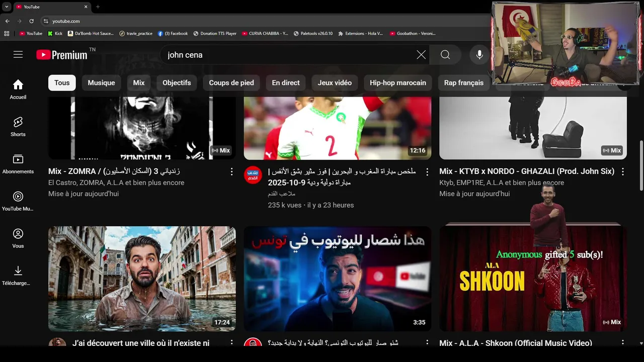The height and width of the screenshot is (362, 644).
Task: Open the YouTube bookmark in bookmarks bar
Action: (31, 34)
